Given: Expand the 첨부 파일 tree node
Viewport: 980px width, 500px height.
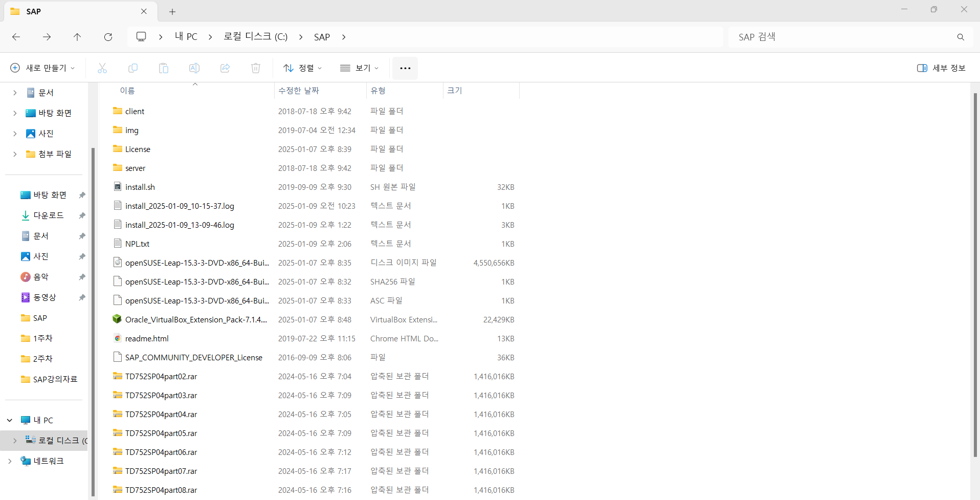Looking at the screenshot, I should tap(15, 154).
